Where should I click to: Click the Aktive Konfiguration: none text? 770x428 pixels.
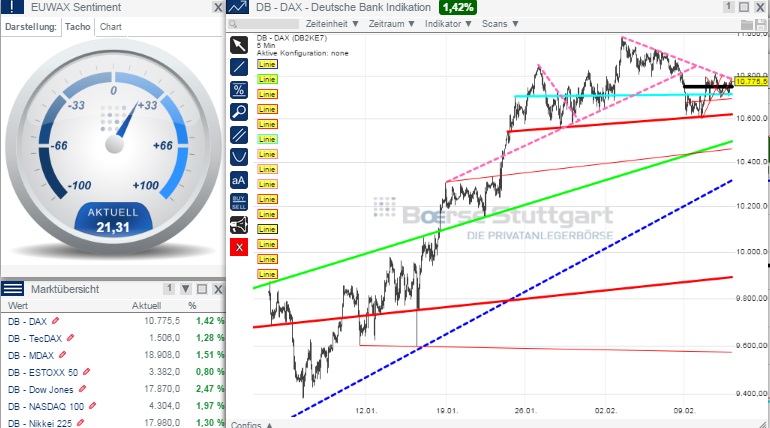click(x=302, y=53)
